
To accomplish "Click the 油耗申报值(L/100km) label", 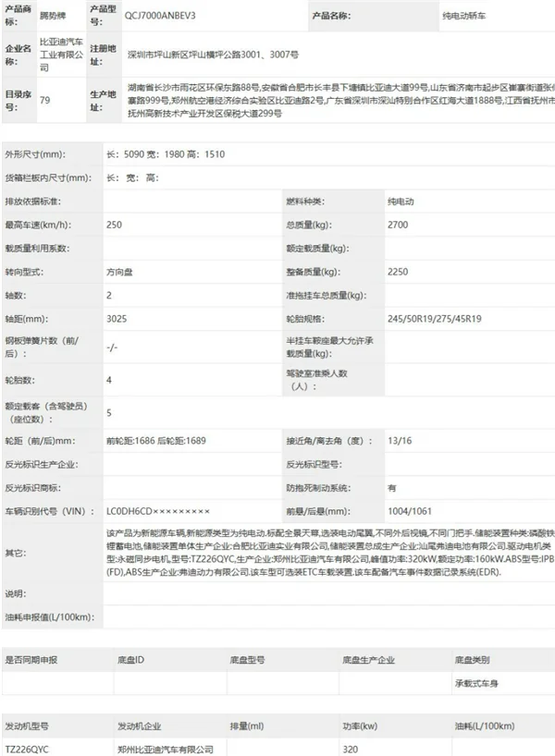I will 50,617.
